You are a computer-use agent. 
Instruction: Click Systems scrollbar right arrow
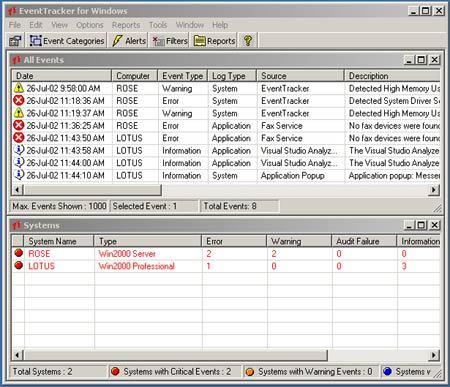tap(433, 355)
